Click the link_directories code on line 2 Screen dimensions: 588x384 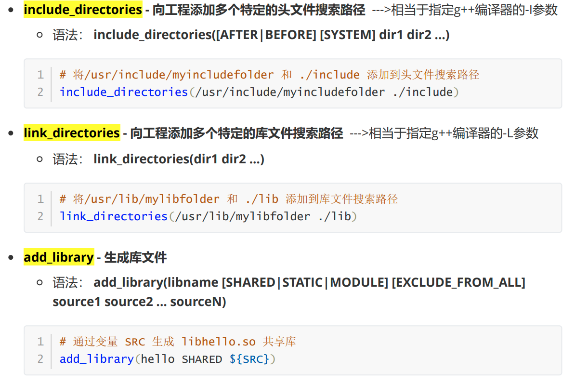point(209,216)
